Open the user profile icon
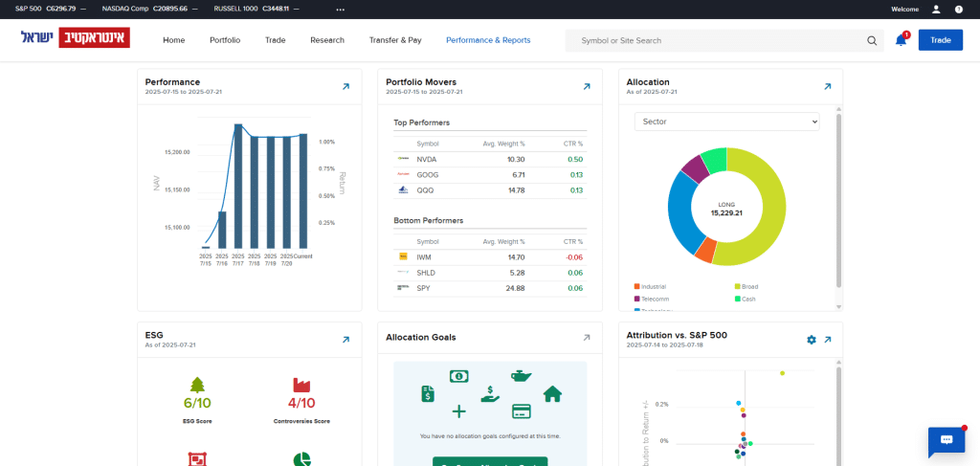 (x=936, y=9)
